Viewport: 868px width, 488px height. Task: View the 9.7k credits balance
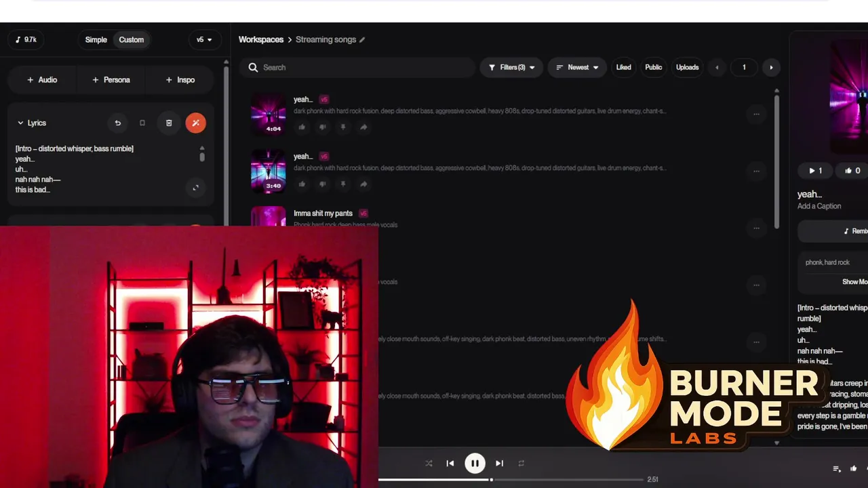26,39
